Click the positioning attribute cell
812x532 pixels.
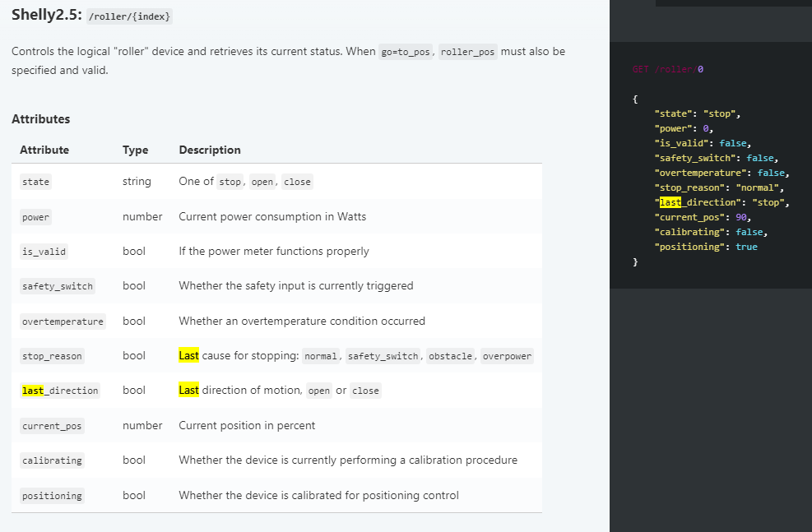[52, 496]
